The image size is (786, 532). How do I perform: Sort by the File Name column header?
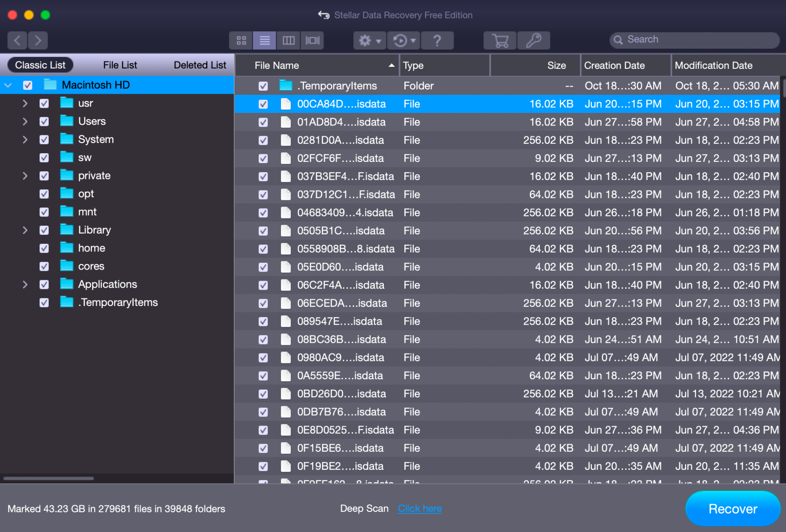tap(318, 65)
